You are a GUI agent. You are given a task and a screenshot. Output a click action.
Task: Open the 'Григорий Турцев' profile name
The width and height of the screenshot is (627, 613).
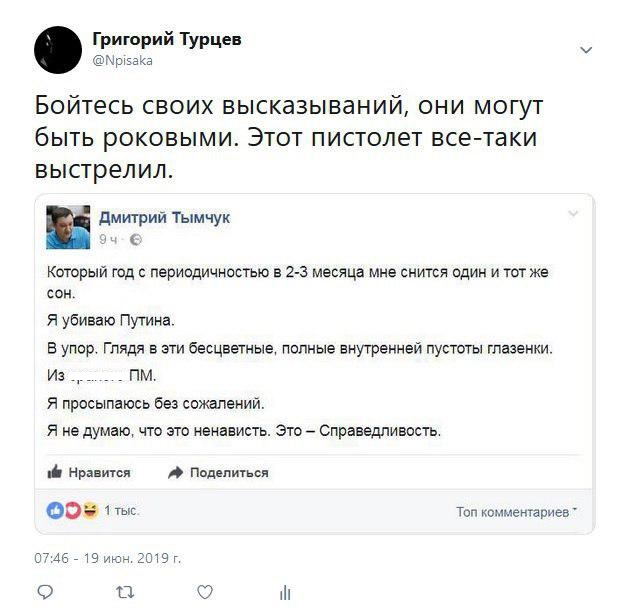click(166, 40)
